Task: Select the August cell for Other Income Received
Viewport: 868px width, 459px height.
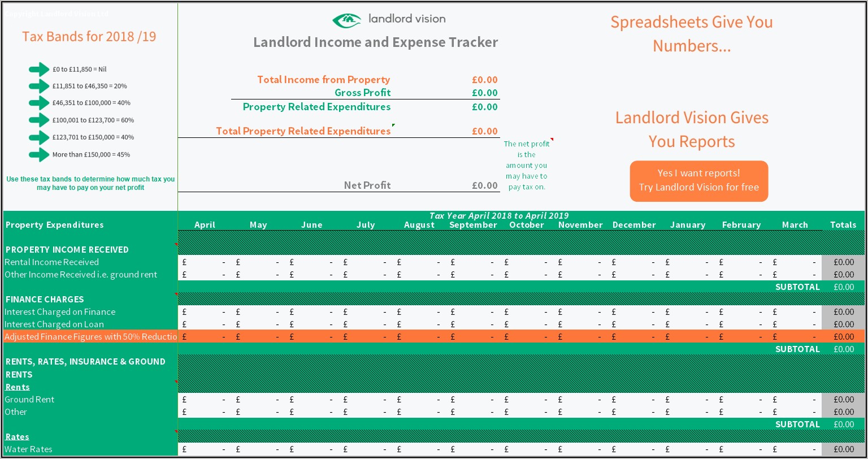Action: coord(419,275)
